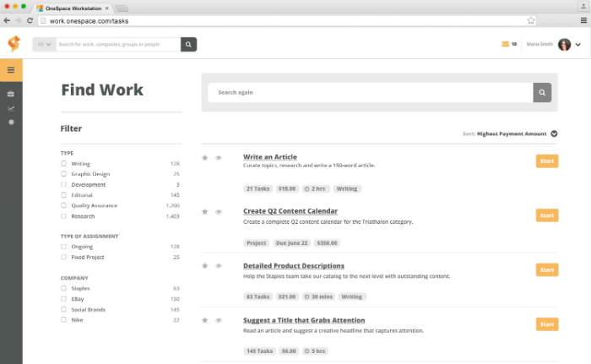Check the Writing type filter
This screenshot has width=591, height=364.
[63, 163]
